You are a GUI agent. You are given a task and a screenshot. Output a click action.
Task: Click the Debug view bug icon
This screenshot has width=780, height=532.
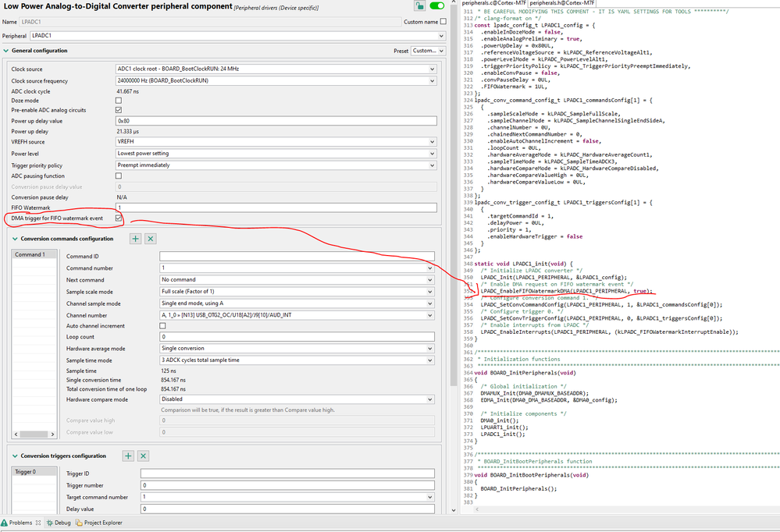50,523
